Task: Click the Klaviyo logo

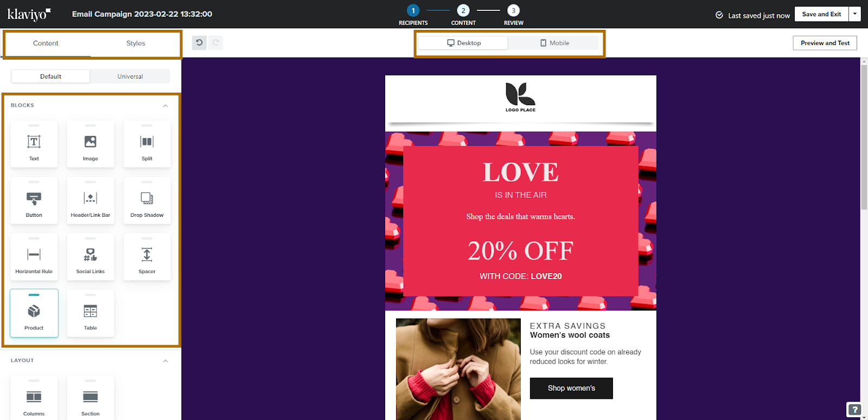Action: click(x=29, y=14)
